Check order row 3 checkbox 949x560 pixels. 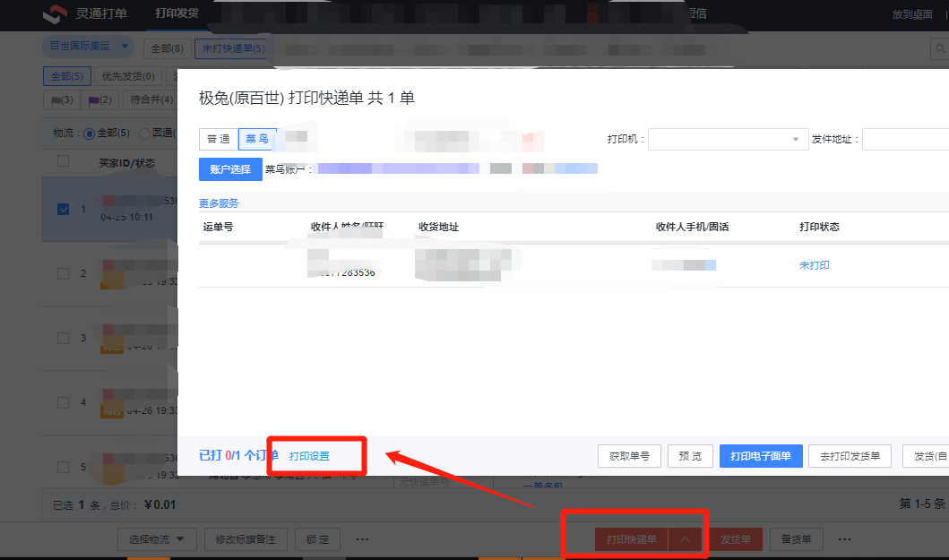(63, 338)
